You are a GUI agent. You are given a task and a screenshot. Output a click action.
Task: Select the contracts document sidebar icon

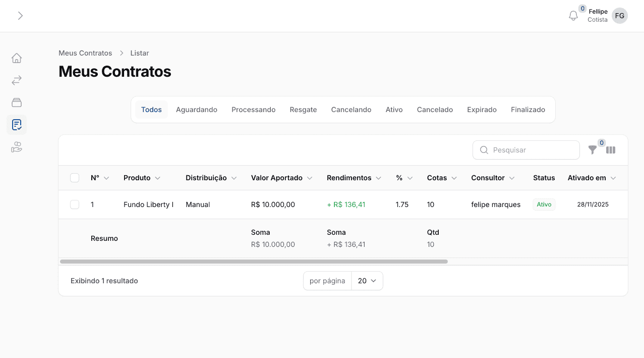coord(17,125)
